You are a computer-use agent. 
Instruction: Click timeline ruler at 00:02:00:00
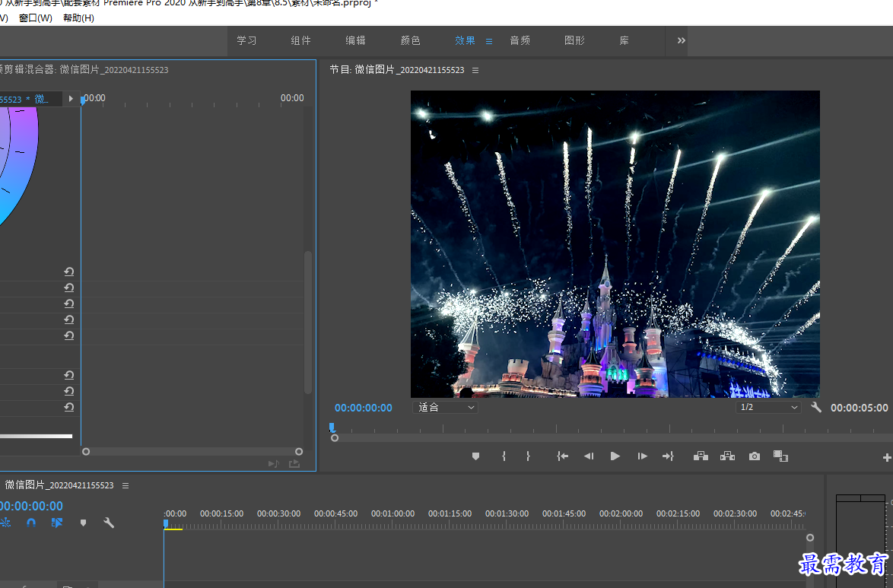(x=621, y=513)
